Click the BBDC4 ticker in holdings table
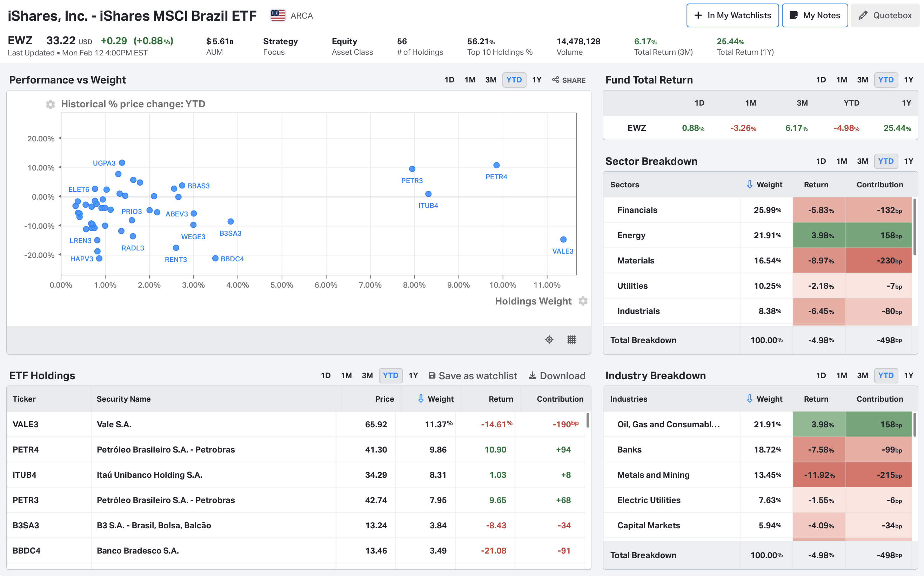 tap(26, 551)
